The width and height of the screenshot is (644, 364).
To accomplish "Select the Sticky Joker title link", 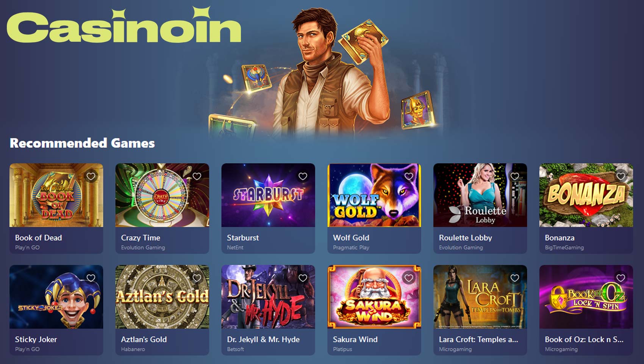I will [x=36, y=339].
